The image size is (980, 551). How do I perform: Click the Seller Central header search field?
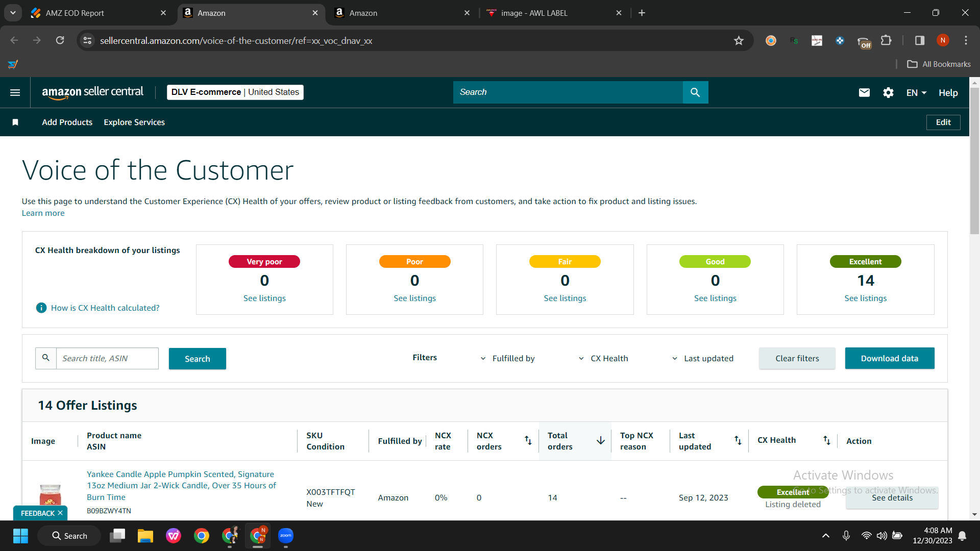tap(568, 92)
